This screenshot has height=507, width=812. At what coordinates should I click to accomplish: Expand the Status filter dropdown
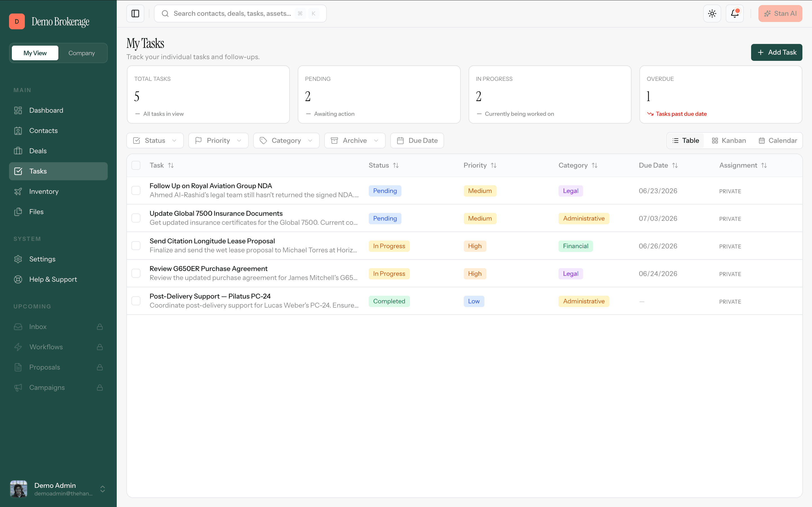(x=155, y=141)
